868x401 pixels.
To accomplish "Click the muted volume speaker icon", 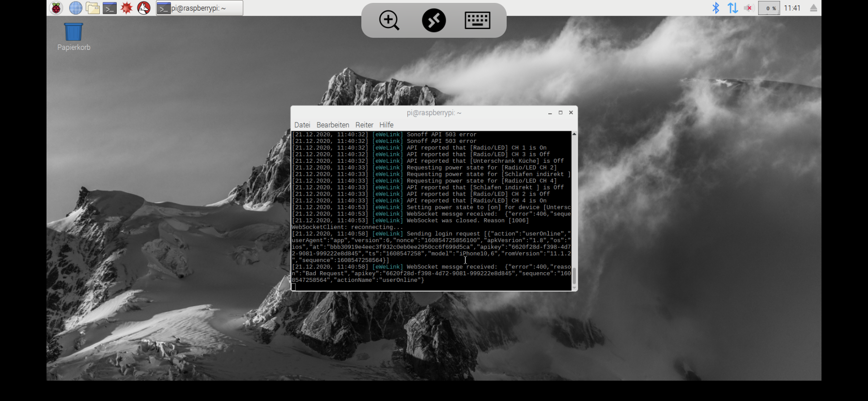I will (749, 8).
